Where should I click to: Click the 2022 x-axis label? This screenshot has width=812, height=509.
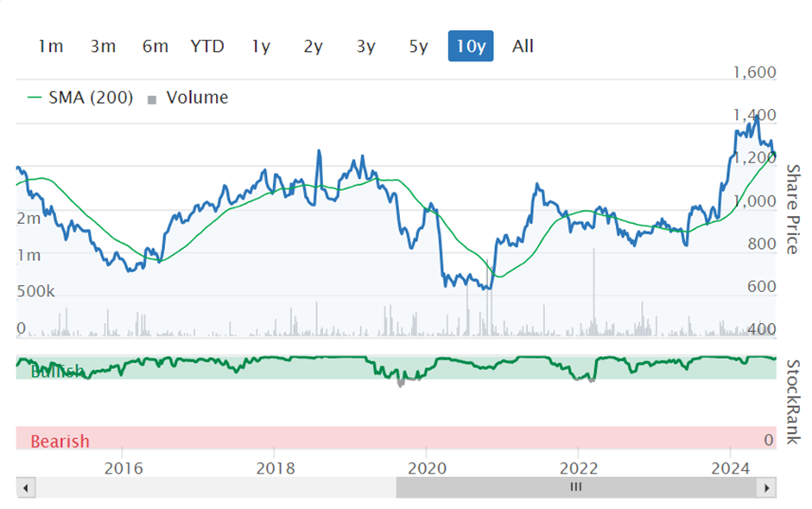[x=579, y=468]
